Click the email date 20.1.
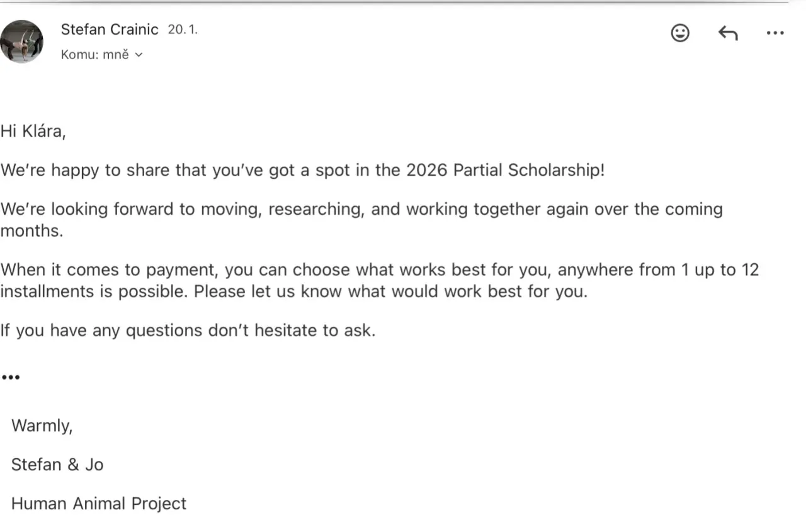The width and height of the screenshot is (806, 532). click(183, 29)
